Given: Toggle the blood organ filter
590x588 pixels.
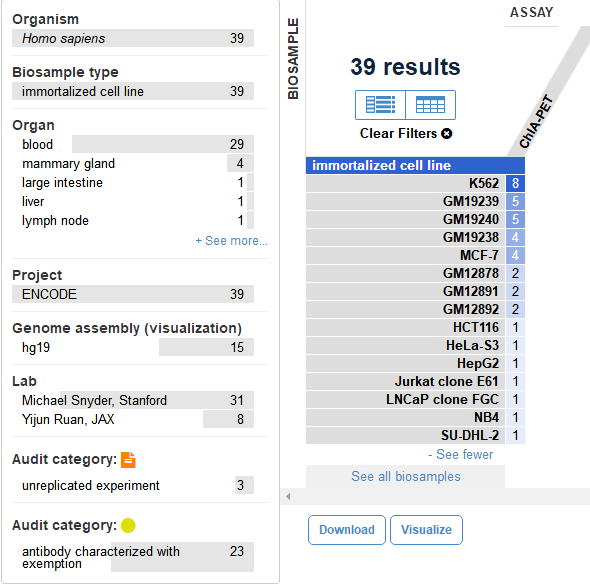Looking at the screenshot, I should pyautogui.click(x=133, y=144).
